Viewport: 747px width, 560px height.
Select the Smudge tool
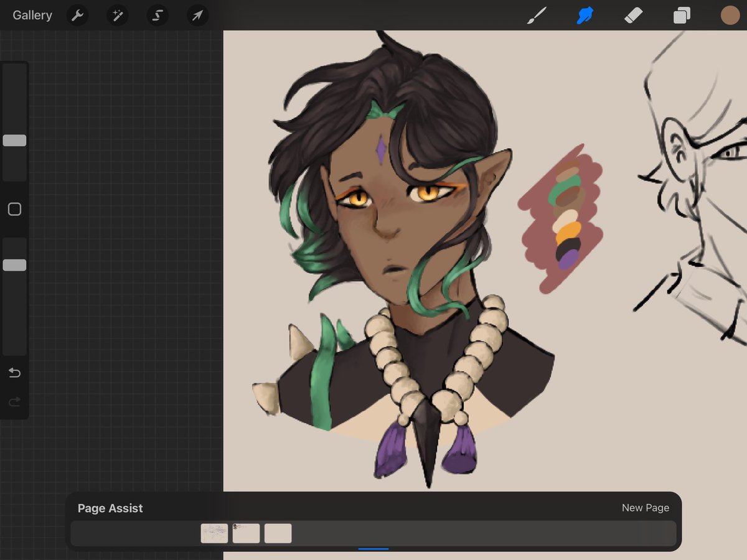tap(585, 15)
